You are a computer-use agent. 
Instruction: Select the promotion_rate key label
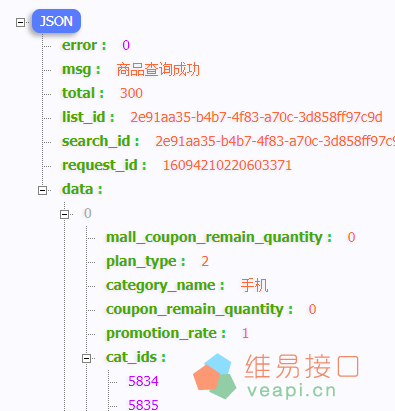coord(166,333)
